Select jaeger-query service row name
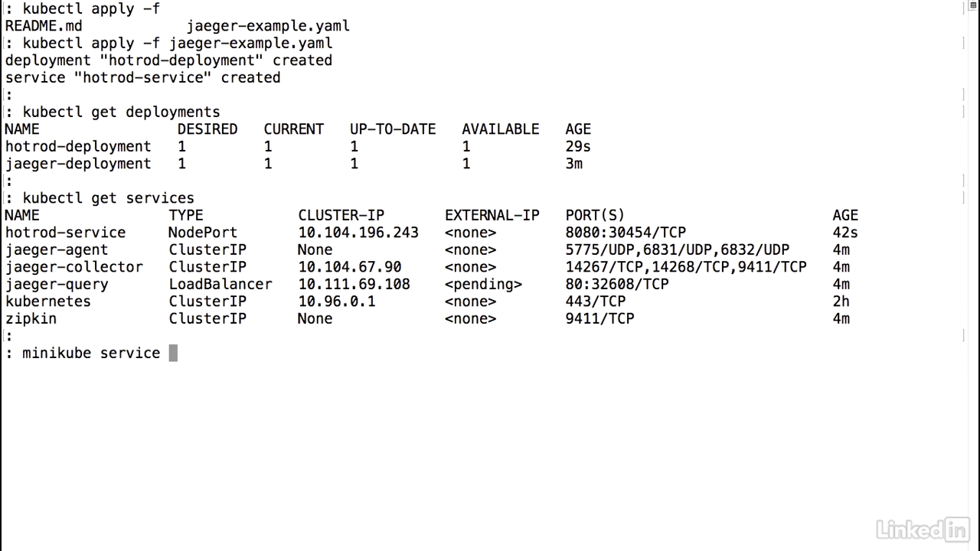The width and height of the screenshot is (980, 551). tap(57, 284)
